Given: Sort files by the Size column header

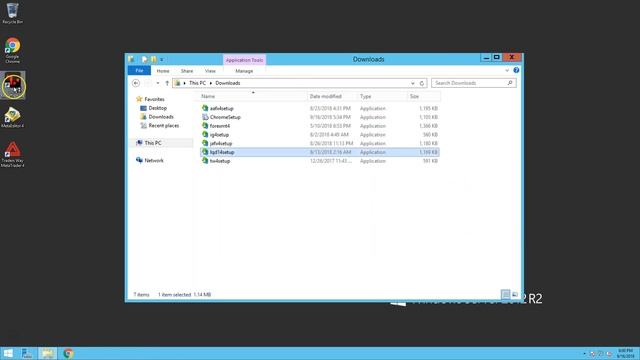Looking at the screenshot, I should (x=424, y=96).
